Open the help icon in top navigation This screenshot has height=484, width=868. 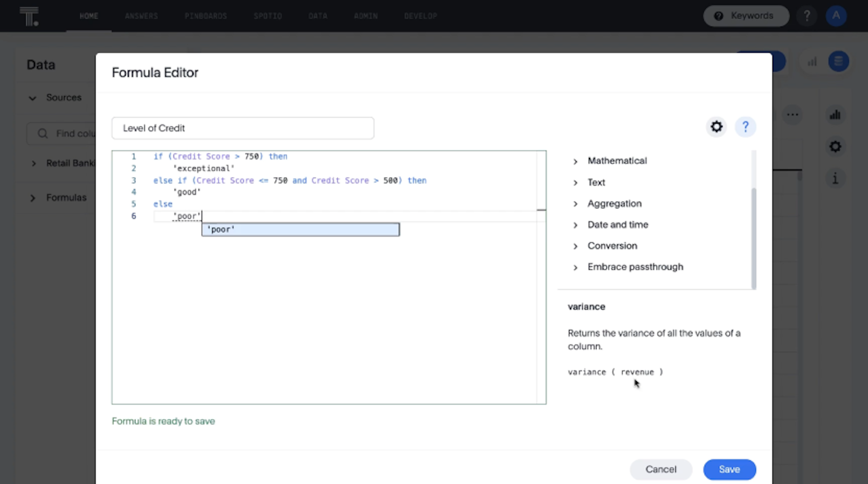[806, 16]
